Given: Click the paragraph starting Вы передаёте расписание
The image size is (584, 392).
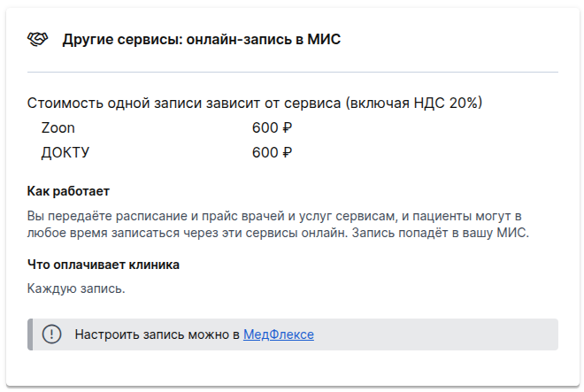Looking at the screenshot, I should point(278,225).
